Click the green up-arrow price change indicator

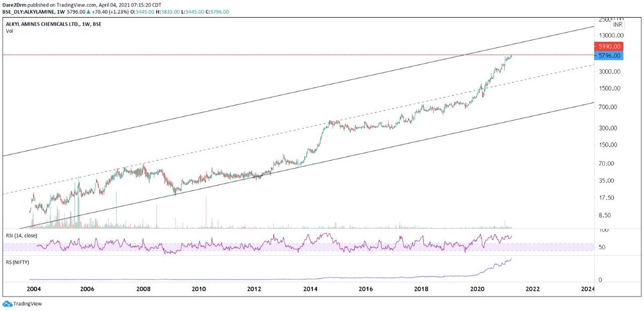click(89, 11)
